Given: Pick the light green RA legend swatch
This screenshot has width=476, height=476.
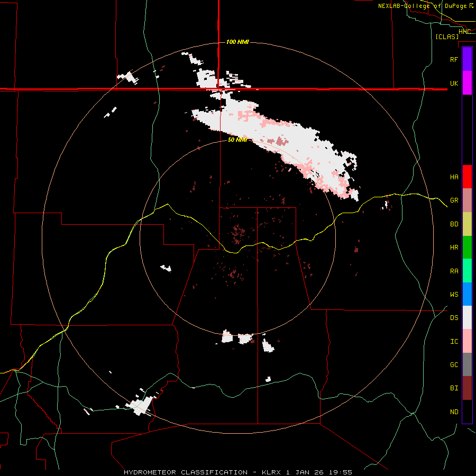Looking at the screenshot, I should click(x=467, y=271).
